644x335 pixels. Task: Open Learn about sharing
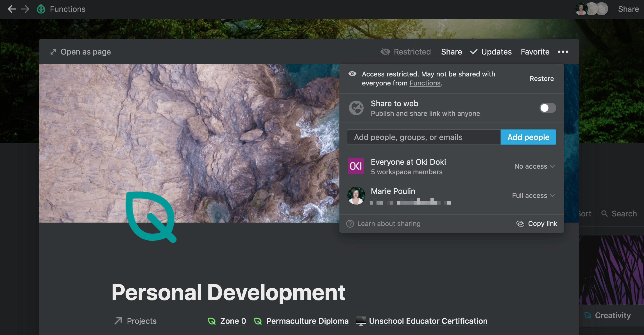[x=389, y=224]
